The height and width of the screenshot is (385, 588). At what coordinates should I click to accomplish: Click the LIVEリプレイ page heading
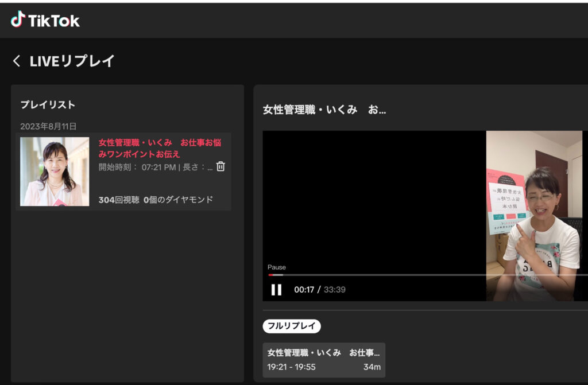[x=72, y=61]
